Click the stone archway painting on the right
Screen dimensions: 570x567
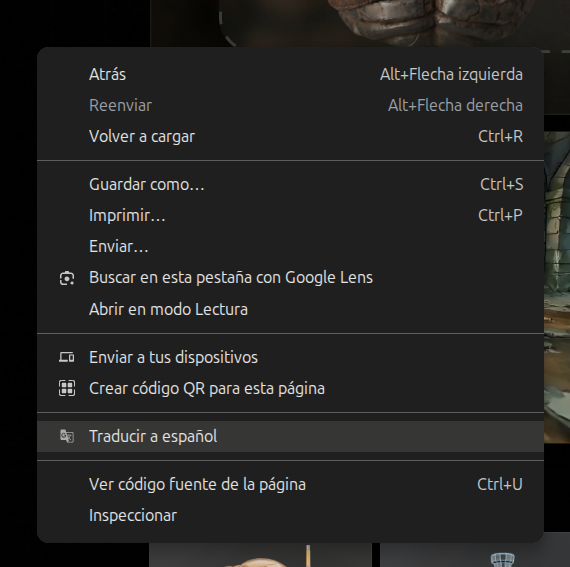pyautogui.click(x=557, y=287)
